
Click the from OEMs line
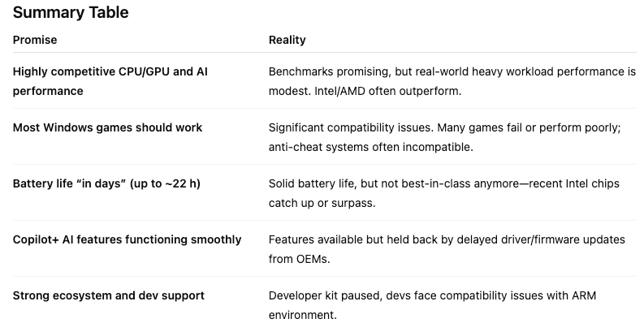pyautogui.click(x=300, y=259)
